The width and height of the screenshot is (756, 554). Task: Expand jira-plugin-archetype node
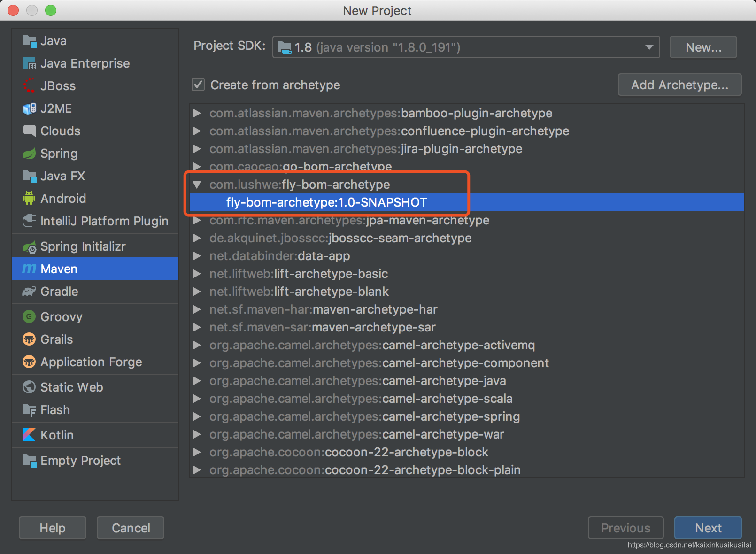point(197,149)
